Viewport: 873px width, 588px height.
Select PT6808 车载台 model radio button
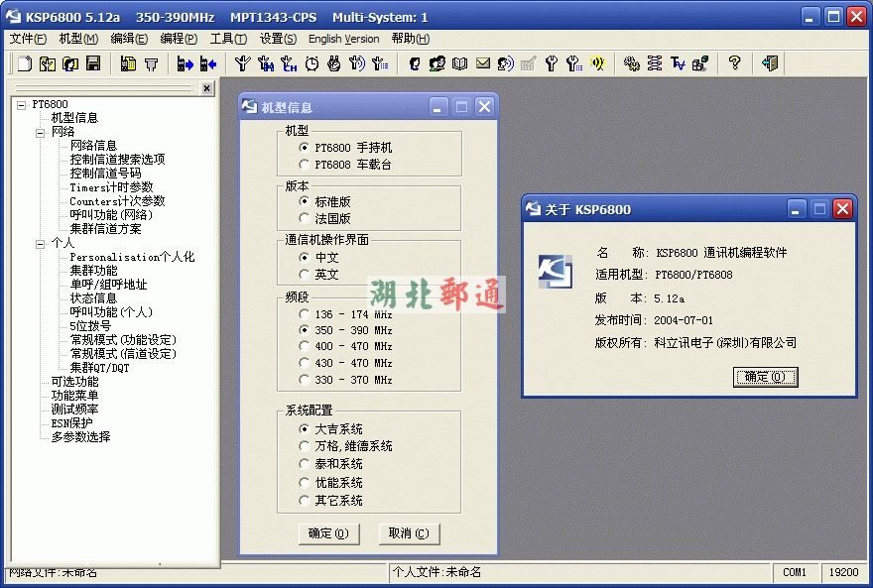304,165
